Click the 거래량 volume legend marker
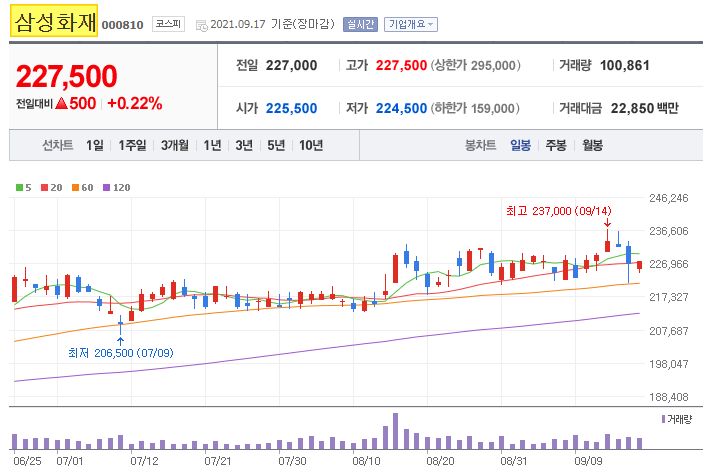Viewport: 703px width, 475px height. 664,419
